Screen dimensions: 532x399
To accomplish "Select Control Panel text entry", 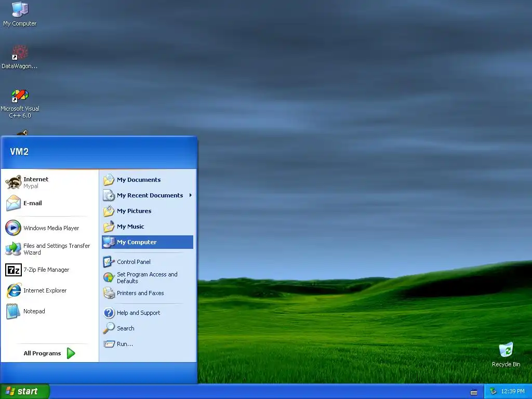I will pyautogui.click(x=134, y=262).
